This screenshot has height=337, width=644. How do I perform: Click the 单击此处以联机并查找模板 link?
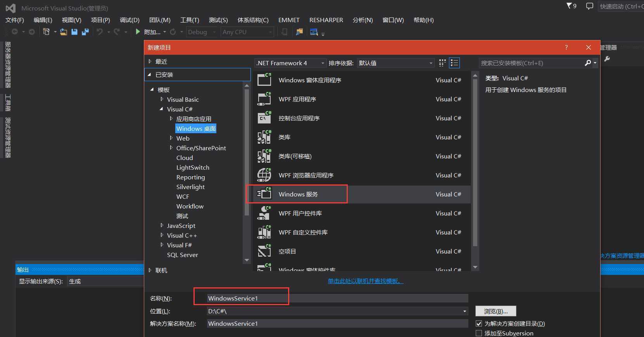tap(366, 281)
